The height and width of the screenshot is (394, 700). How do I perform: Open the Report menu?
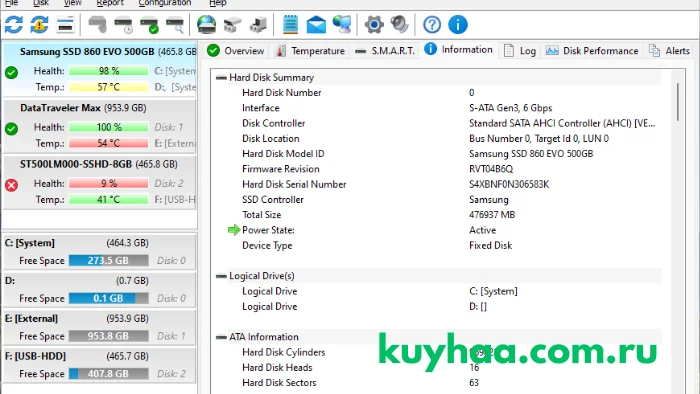[x=110, y=3]
